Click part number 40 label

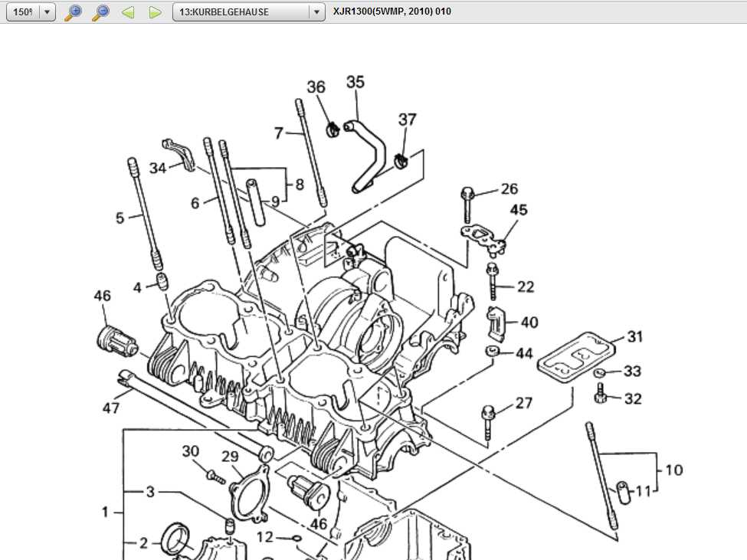click(x=529, y=323)
